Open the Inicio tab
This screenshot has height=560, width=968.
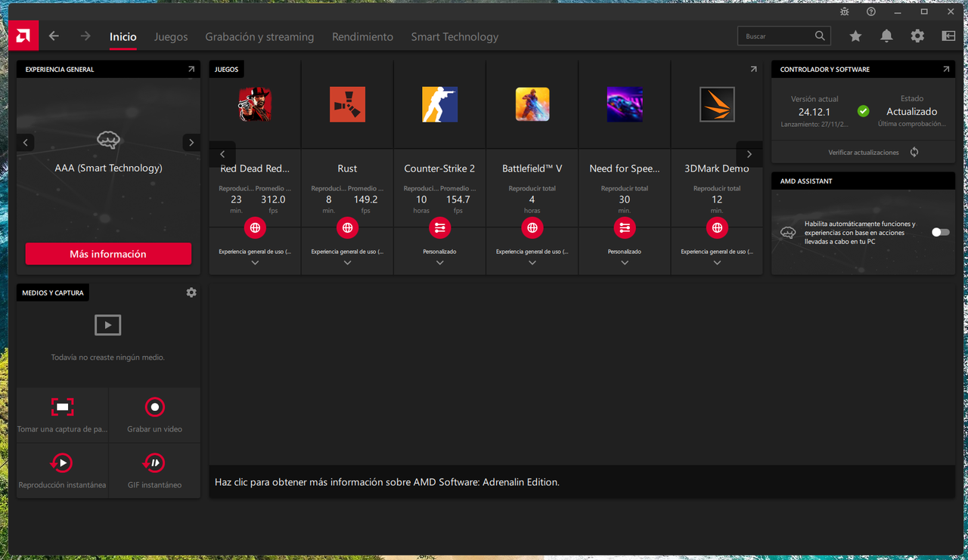123,36
